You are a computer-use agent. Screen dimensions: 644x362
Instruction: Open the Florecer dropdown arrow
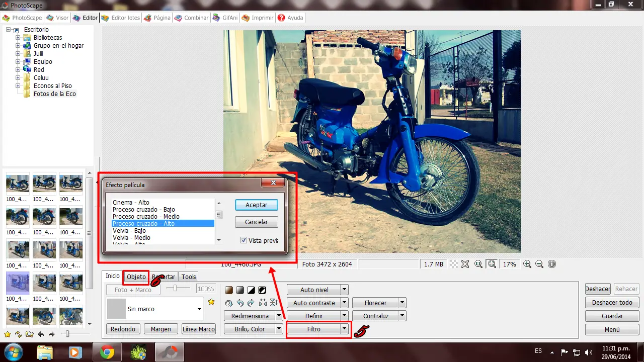pos(402,303)
